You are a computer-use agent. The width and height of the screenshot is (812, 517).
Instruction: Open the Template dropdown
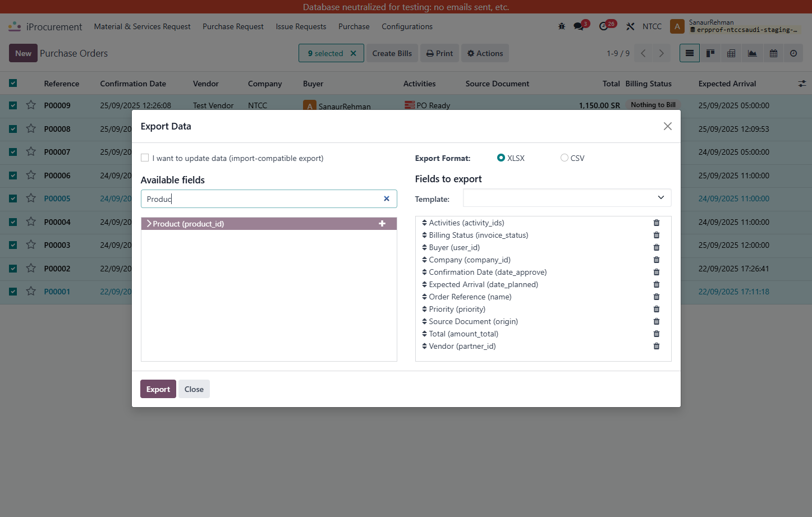click(x=567, y=197)
